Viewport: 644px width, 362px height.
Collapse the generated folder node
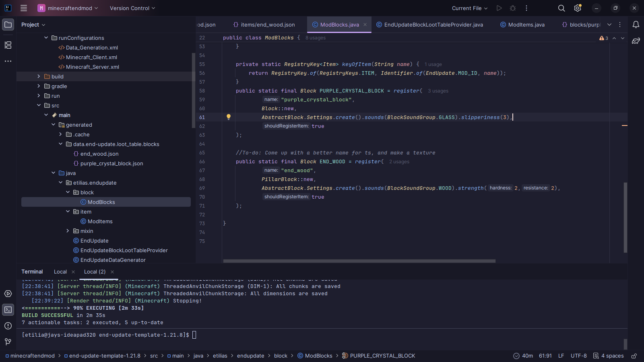[54, 125]
